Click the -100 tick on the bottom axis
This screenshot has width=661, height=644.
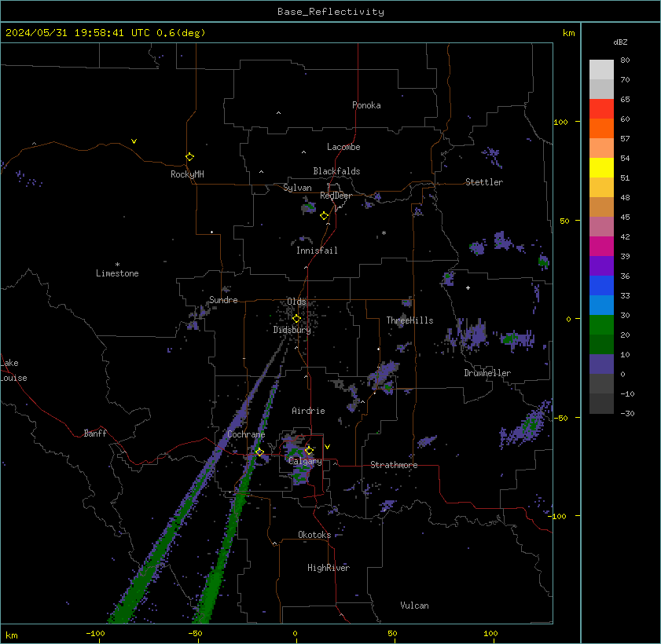pos(95,634)
